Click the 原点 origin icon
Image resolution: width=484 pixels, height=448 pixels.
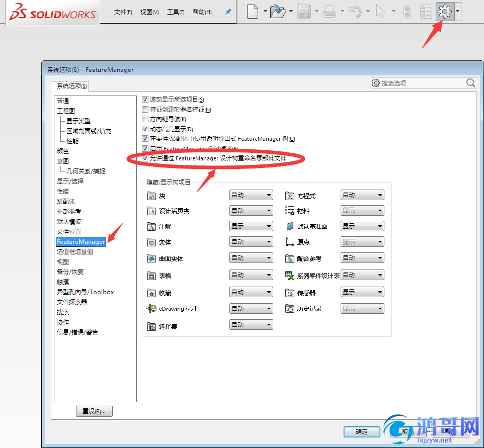pyautogui.click(x=289, y=242)
